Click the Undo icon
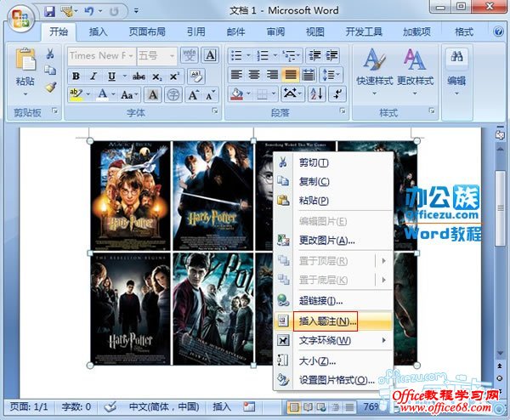 [88, 11]
